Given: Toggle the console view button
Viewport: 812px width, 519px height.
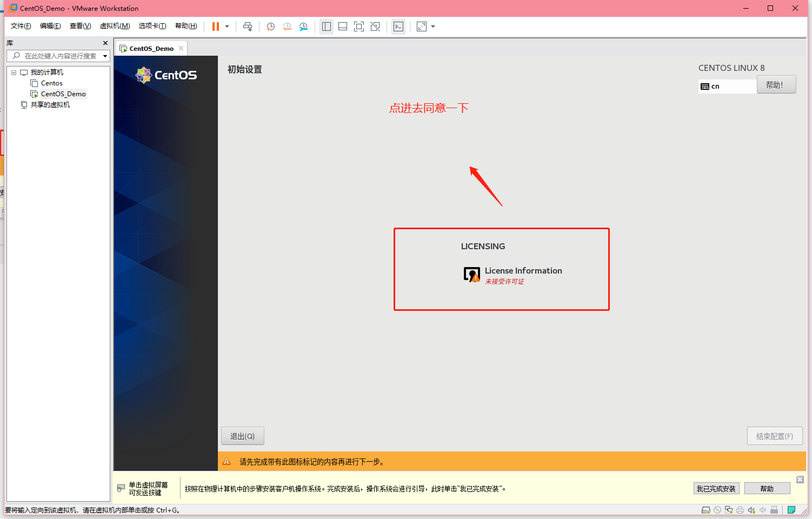Looking at the screenshot, I should (398, 26).
